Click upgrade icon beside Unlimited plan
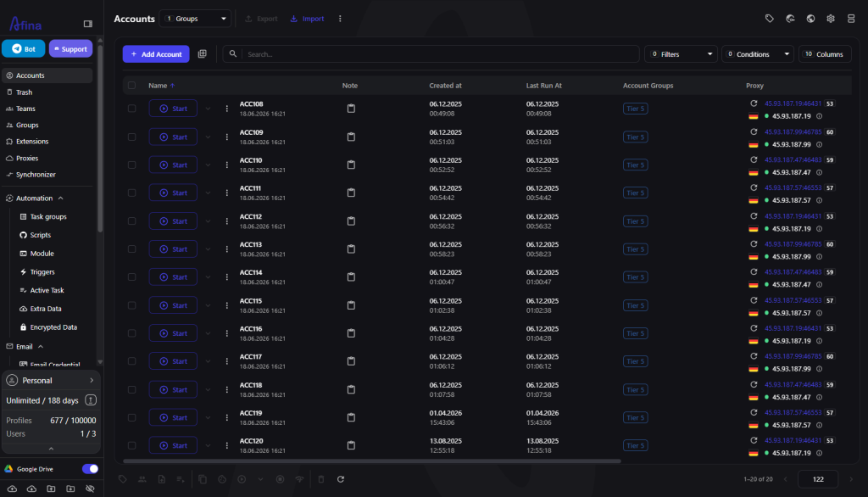Image resolution: width=868 pixels, height=497 pixels. (x=91, y=400)
